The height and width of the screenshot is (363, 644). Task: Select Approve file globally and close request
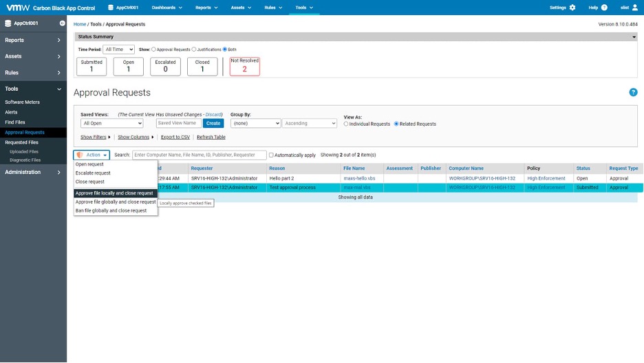click(x=116, y=202)
